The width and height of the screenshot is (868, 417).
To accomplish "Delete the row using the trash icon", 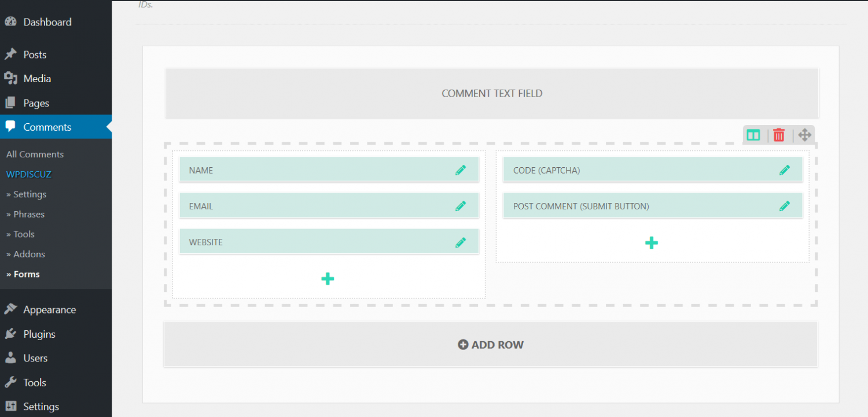I will tap(778, 135).
